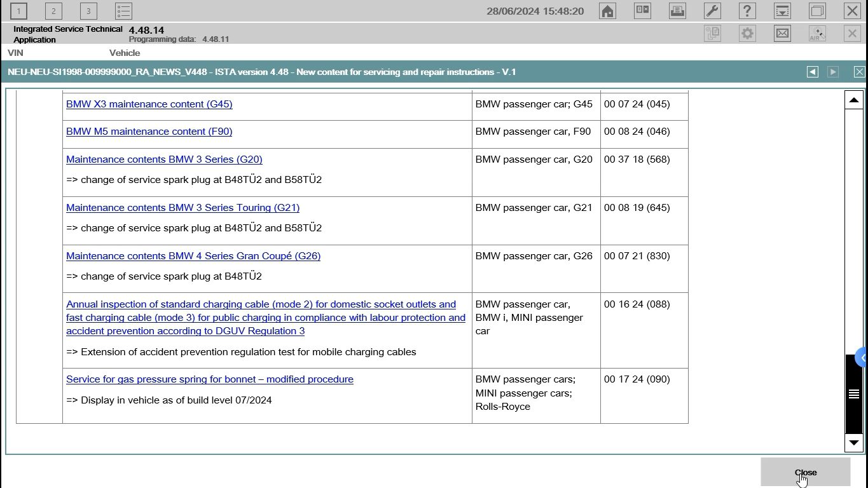The image size is (868, 488).
Task: Open the wrench administration icon
Action: [712, 11]
